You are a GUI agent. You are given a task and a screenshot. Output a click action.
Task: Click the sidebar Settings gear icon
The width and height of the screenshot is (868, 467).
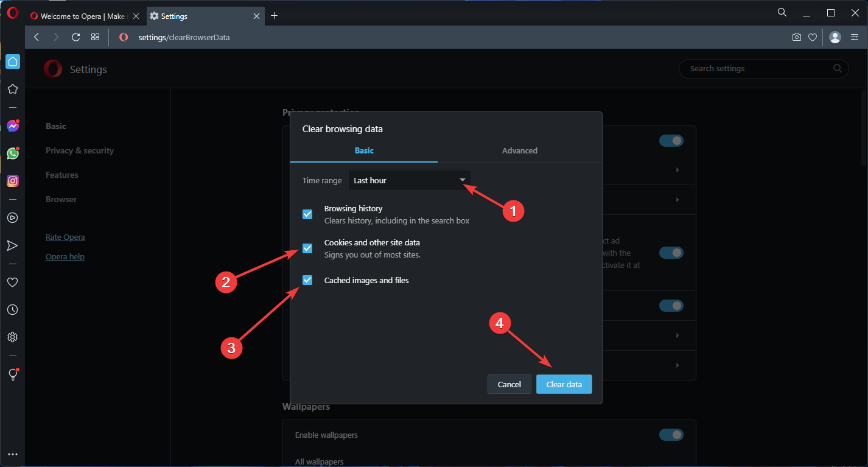12,337
